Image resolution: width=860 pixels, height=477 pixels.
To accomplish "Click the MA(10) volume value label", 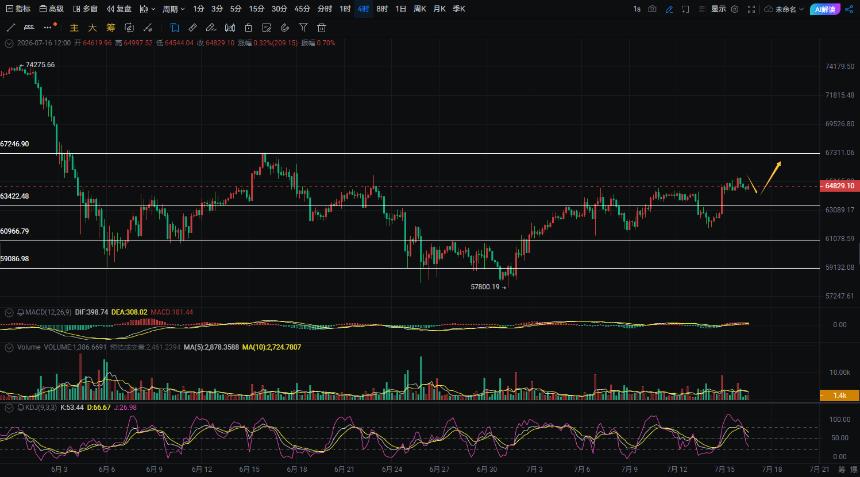I will 271,347.
